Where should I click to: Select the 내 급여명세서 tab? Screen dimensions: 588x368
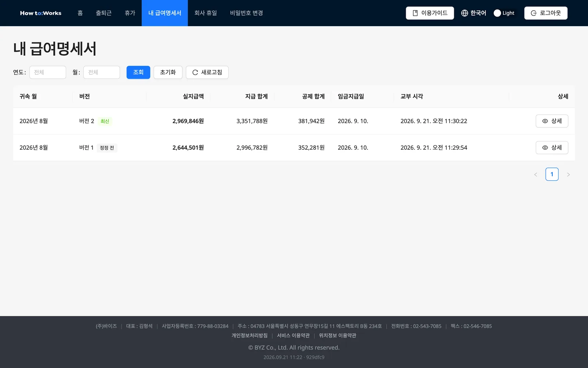coord(165,13)
